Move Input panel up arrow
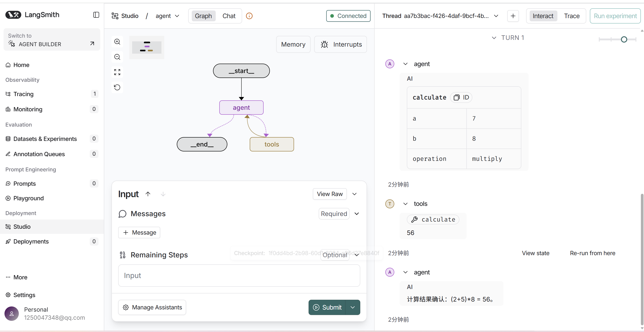The width and height of the screenshot is (644, 332). 148,194
